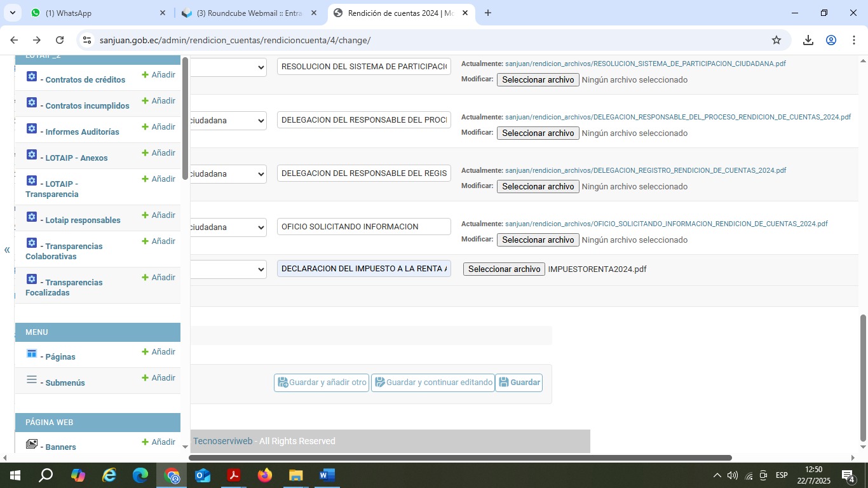Bookmark this page with the star icon
This screenshot has width=868, height=488.
click(x=776, y=40)
